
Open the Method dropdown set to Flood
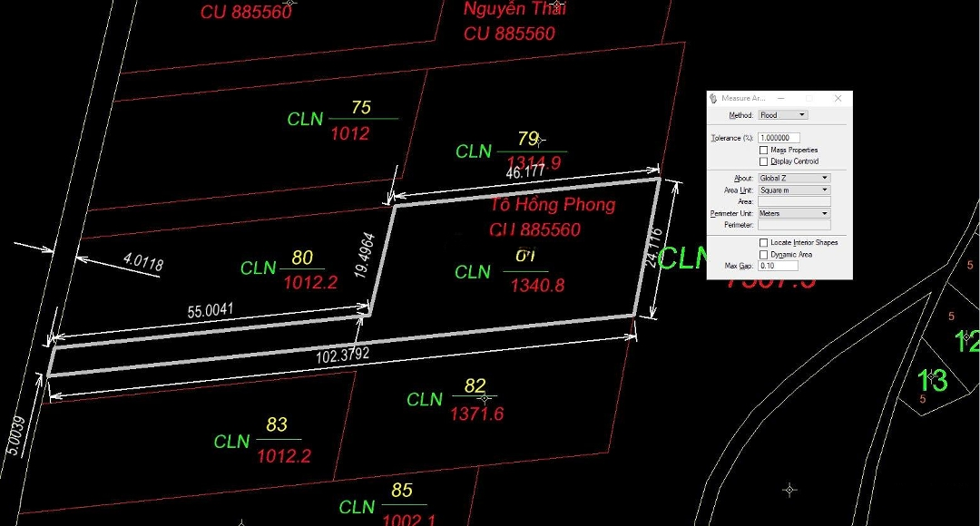tap(782, 115)
